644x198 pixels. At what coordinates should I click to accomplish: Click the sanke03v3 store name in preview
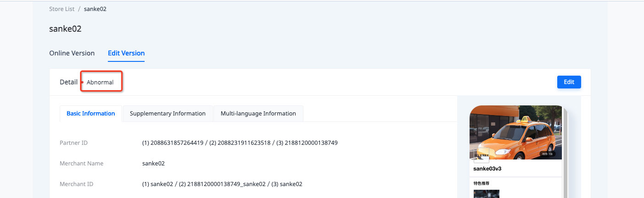[487, 169]
